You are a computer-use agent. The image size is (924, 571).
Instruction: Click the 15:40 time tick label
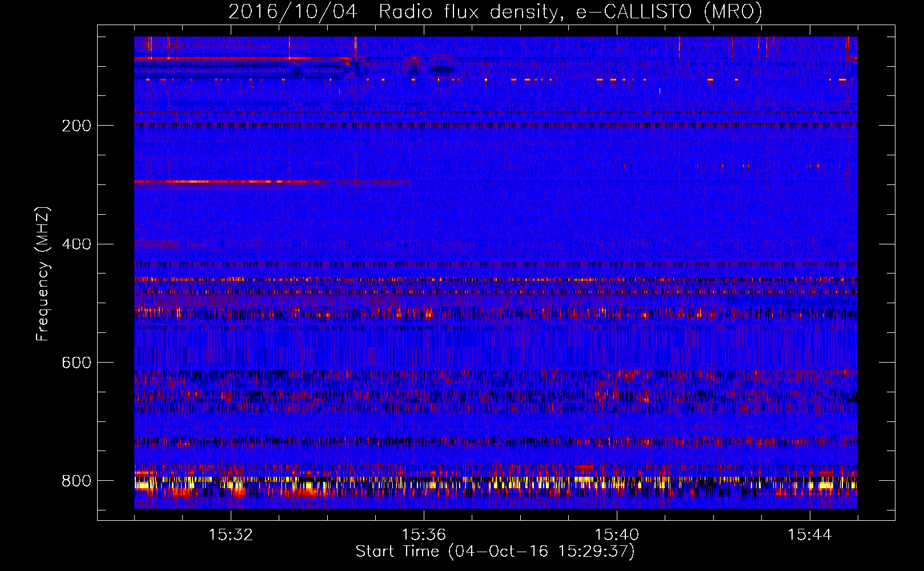pyautogui.click(x=617, y=535)
